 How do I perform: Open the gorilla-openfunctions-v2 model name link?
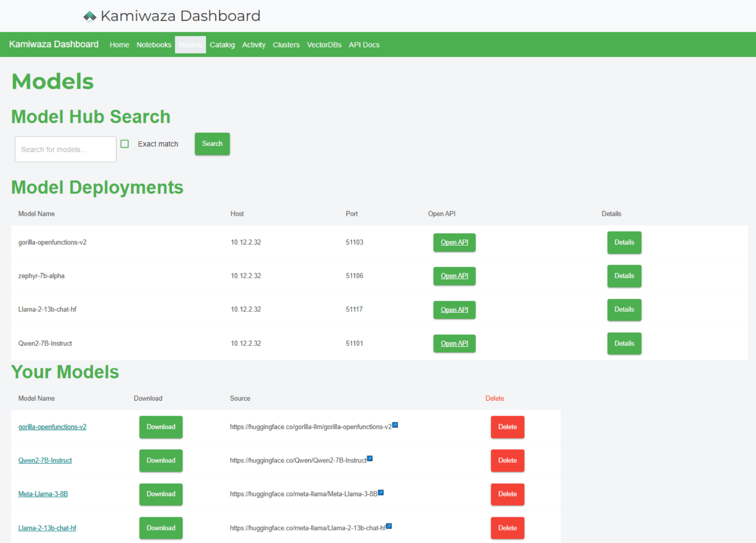point(52,427)
